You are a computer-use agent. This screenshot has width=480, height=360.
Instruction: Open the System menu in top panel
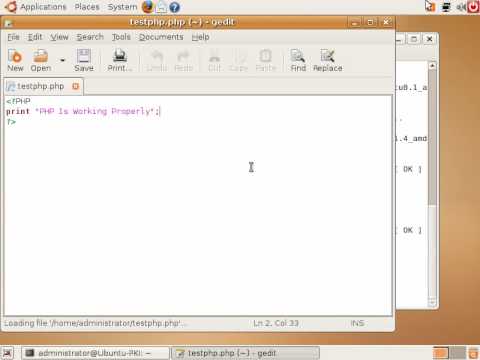(x=122, y=7)
